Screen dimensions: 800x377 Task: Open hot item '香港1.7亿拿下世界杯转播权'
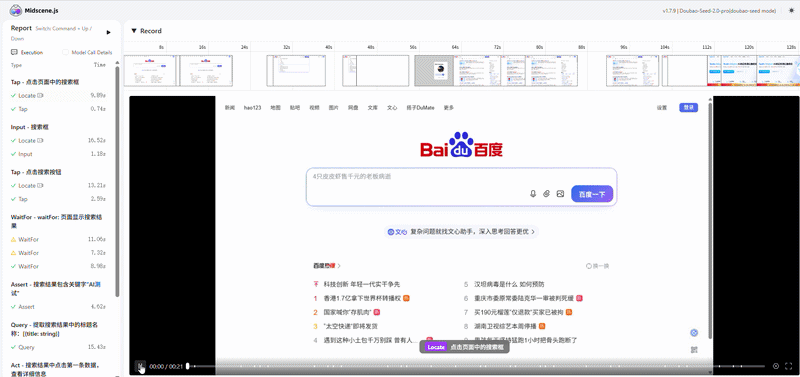362,298
